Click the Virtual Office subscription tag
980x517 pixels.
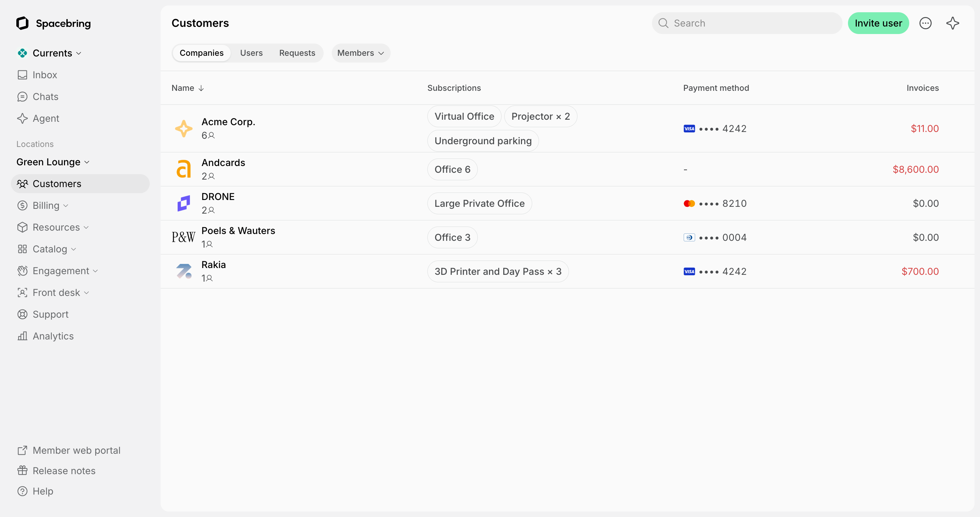(464, 116)
